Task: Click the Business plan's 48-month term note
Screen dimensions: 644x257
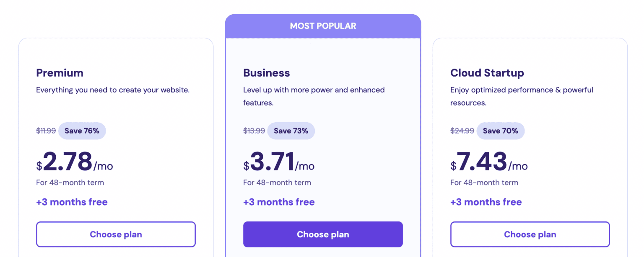Action: pos(277,182)
